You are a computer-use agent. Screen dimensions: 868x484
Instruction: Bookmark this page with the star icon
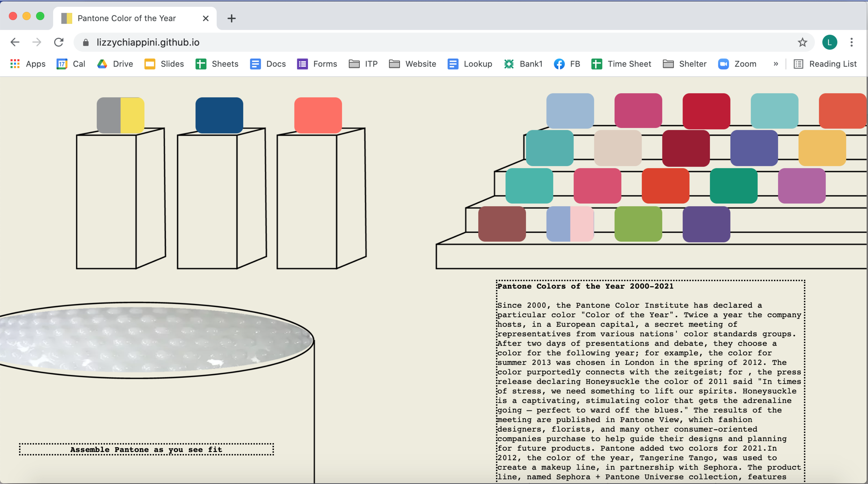click(802, 42)
